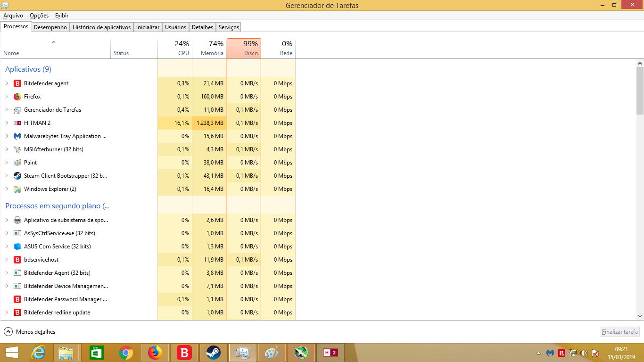The height and width of the screenshot is (362, 644).
Task: Sort by the Rede column header
Action: click(x=278, y=49)
